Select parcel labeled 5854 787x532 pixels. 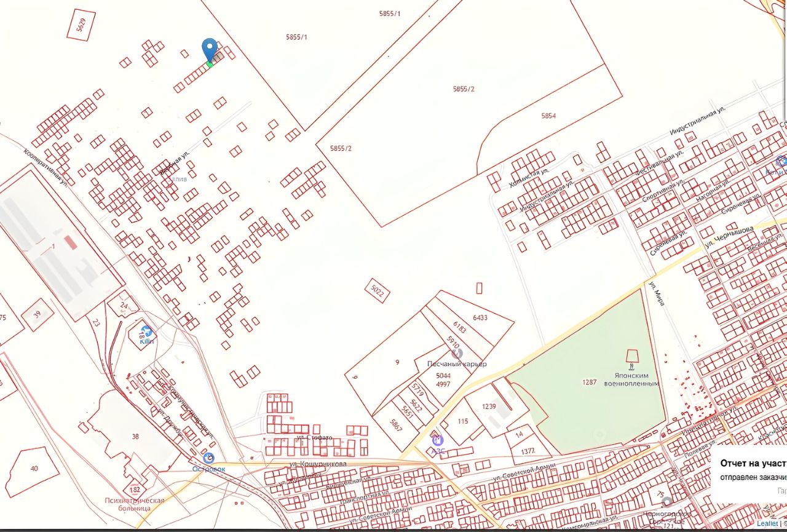click(x=548, y=116)
